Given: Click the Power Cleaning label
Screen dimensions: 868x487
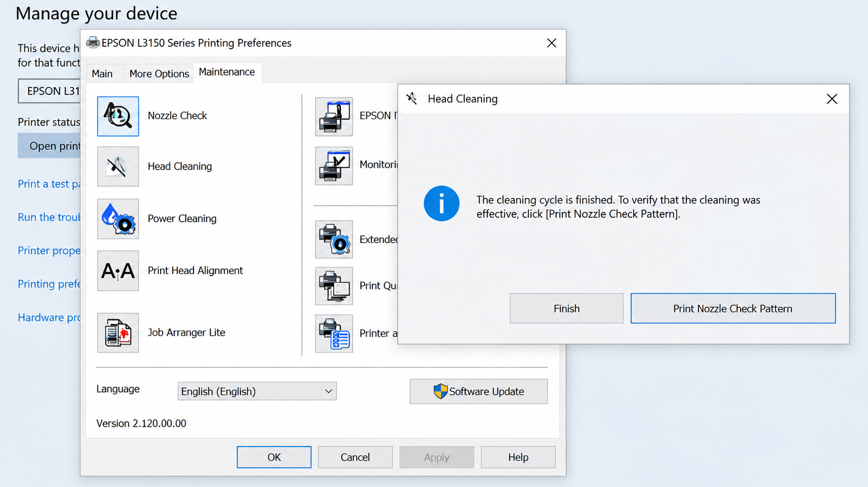Looking at the screenshot, I should pyautogui.click(x=182, y=219).
